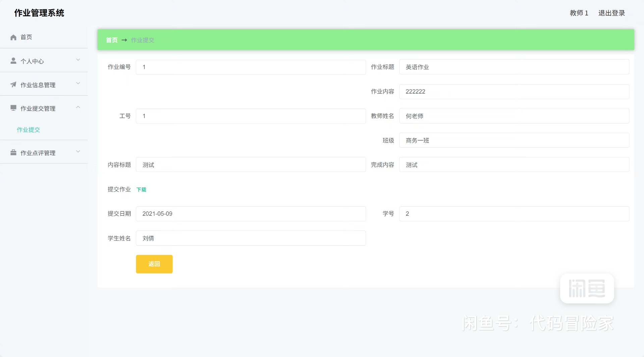The height and width of the screenshot is (357, 644).
Task: Click the monitor icon for 作业提交管理
Action: (13, 108)
